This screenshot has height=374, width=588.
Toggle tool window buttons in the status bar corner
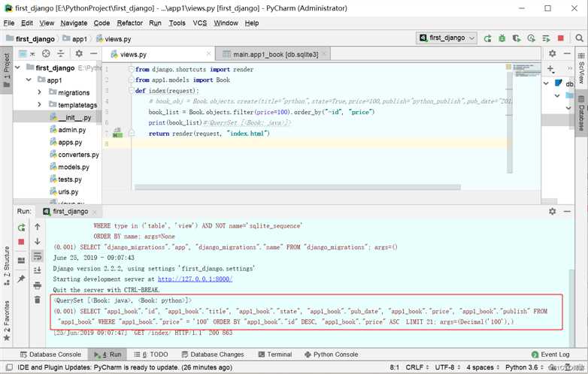(x=9, y=367)
